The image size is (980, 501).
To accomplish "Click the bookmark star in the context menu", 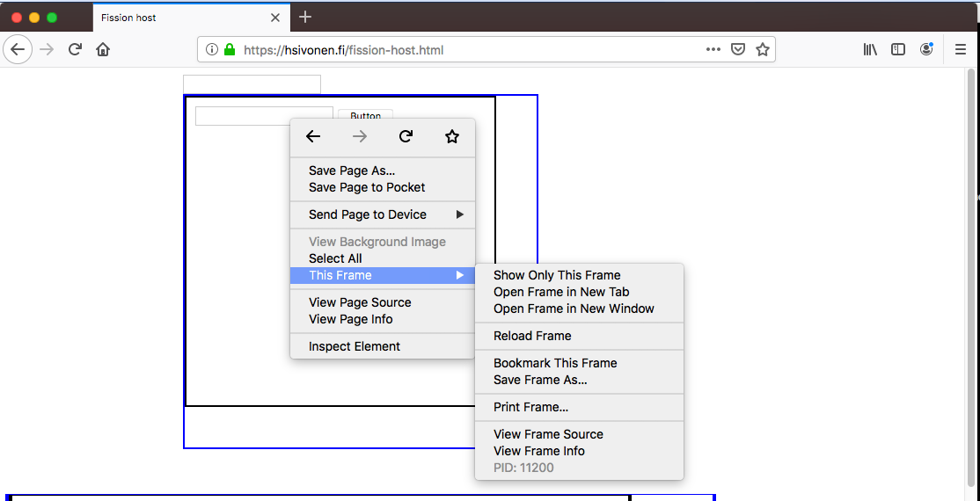I will tap(452, 136).
